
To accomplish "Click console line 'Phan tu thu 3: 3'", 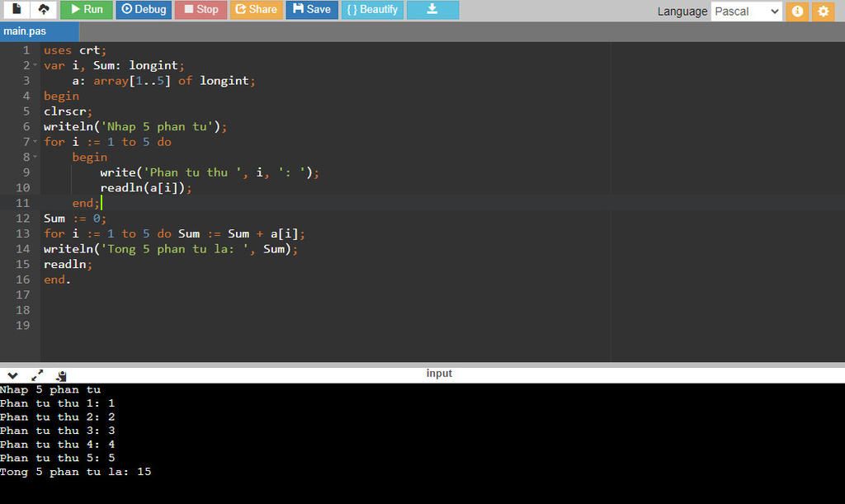I will click(57, 431).
